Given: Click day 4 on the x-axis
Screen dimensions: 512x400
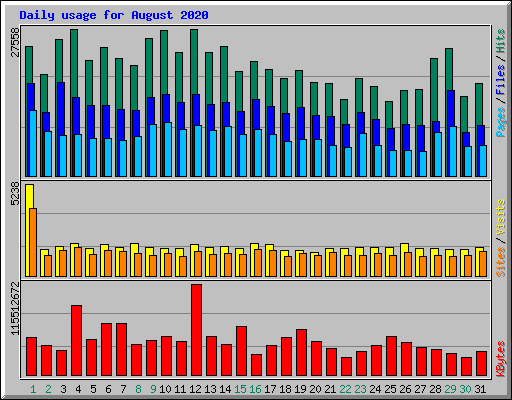Looking at the screenshot, I should coord(78,389).
